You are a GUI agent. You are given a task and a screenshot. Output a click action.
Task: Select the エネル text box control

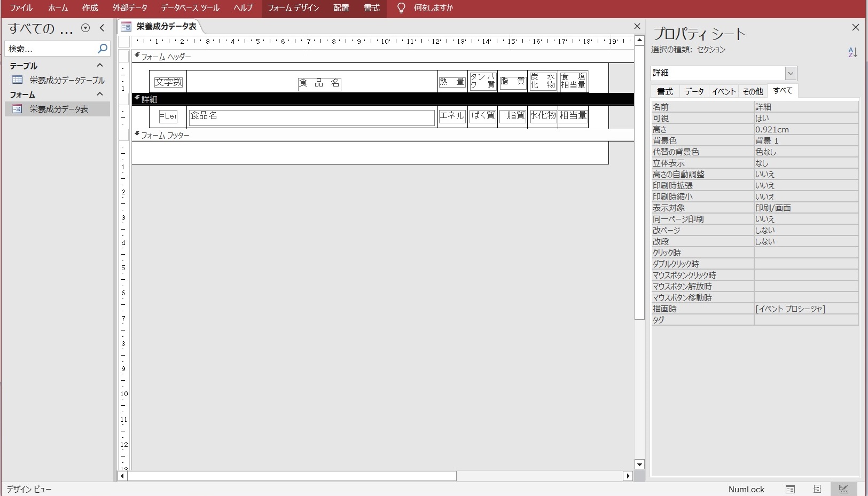click(x=452, y=115)
